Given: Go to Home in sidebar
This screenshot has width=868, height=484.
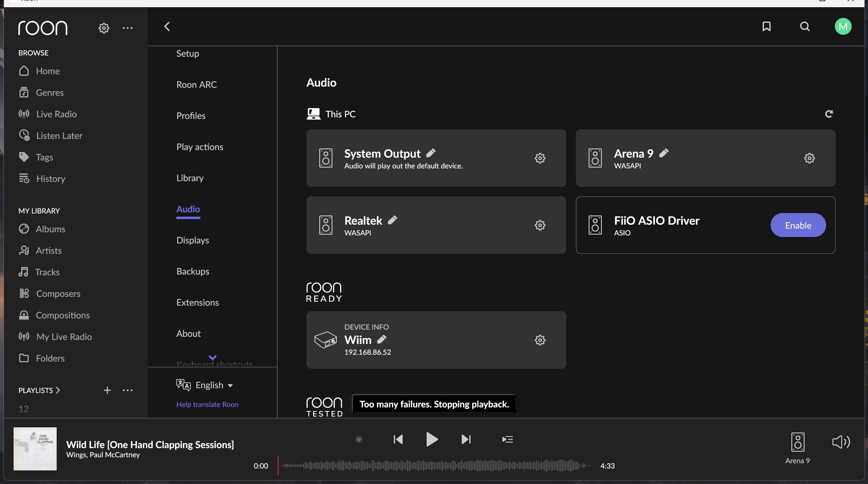Looking at the screenshot, I should point(39,71).
